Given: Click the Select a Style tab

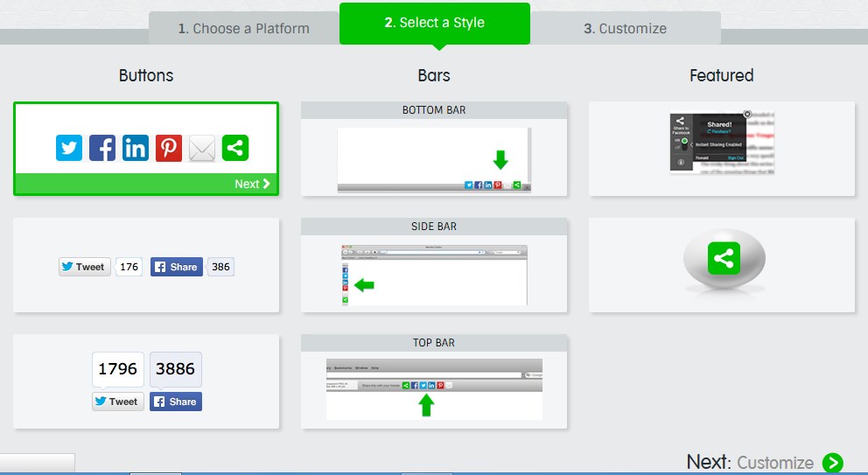Looking at the screenshot, I should point(434,23).
